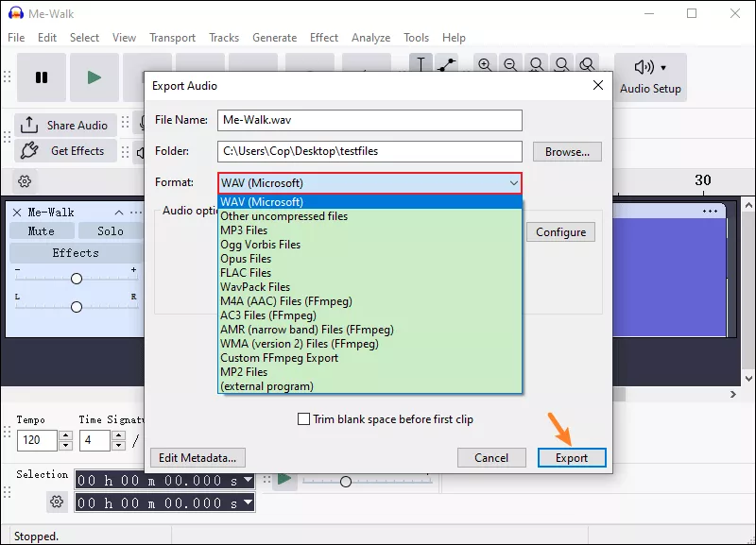Open the Effect menu

click(324, 38)
